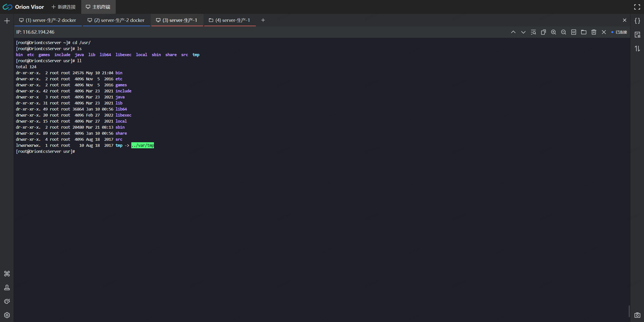Decrease font size with zoom-out icon
This screenshot has height=322, width=644.
[x=563, y=32]
